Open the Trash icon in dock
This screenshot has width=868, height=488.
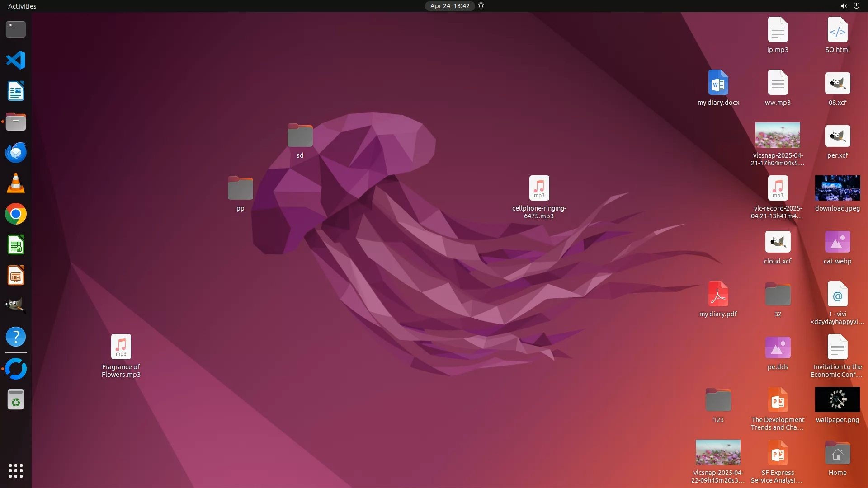[16, 400]
